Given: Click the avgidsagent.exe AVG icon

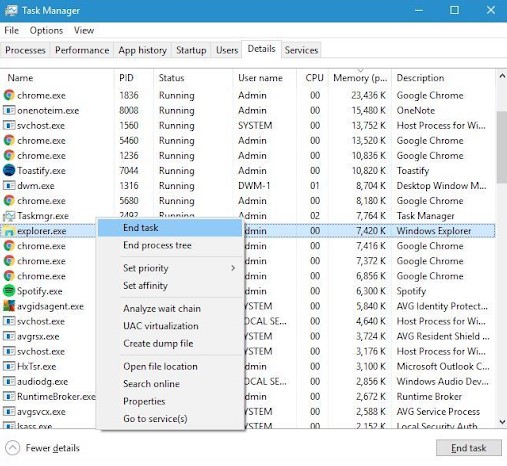Looking at the screenshot, I should 9,306.
